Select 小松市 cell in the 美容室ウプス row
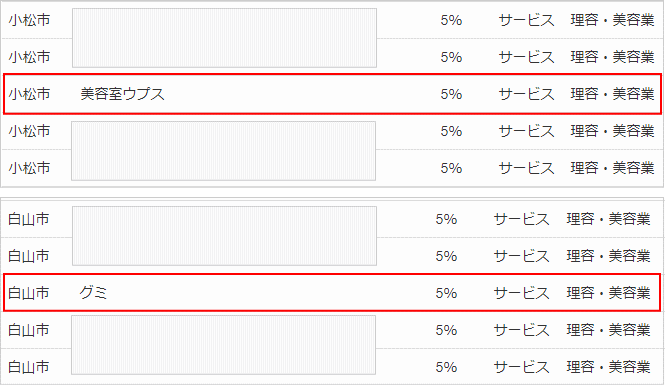 pyautogui.click(x=29, y=94)
